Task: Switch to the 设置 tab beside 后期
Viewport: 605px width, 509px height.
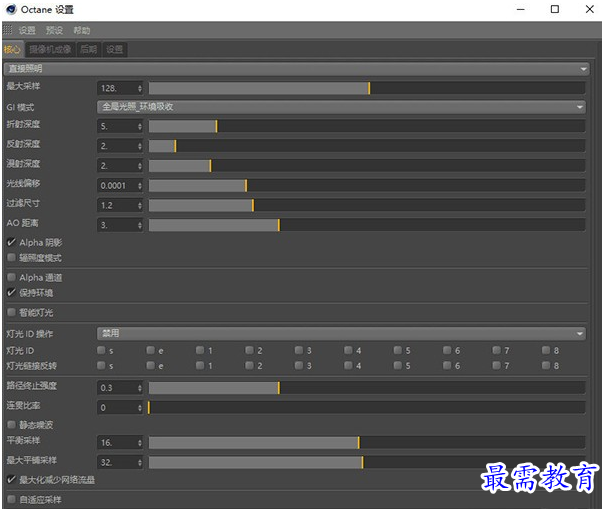Action: (115, 49)
